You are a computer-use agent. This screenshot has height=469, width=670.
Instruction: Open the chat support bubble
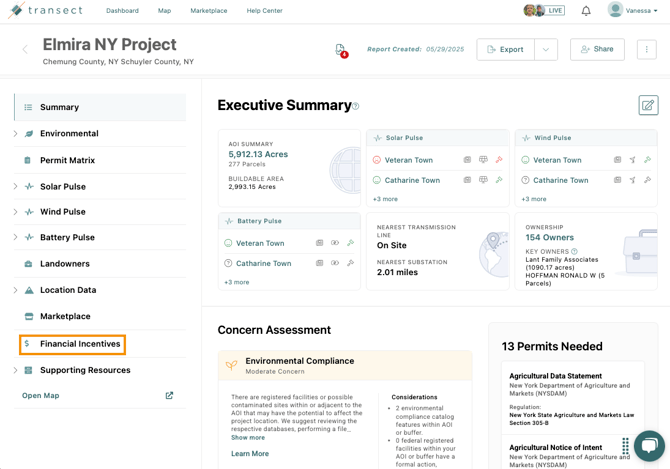649,446
